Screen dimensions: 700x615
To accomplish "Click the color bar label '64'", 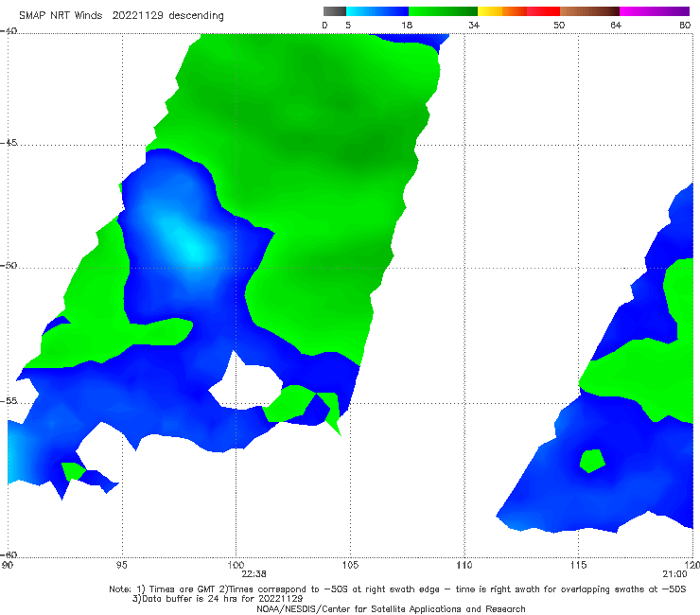I will (x=616, y=25).
